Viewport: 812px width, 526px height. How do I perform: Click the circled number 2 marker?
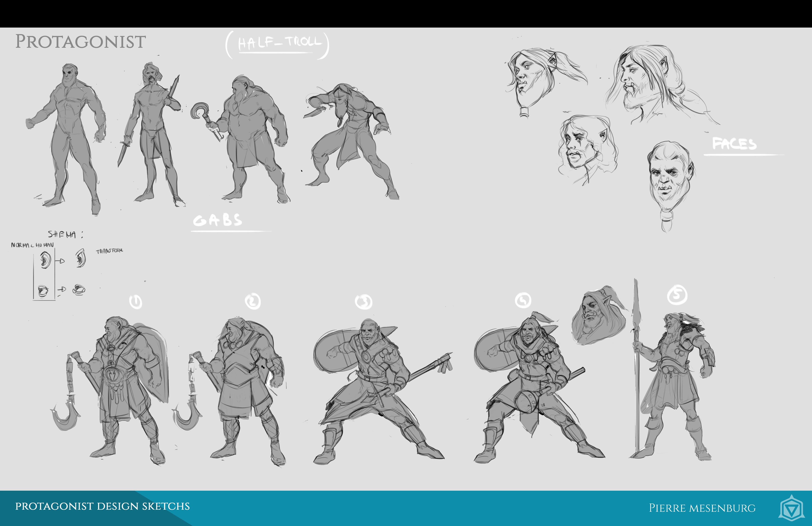click(253, 302)
